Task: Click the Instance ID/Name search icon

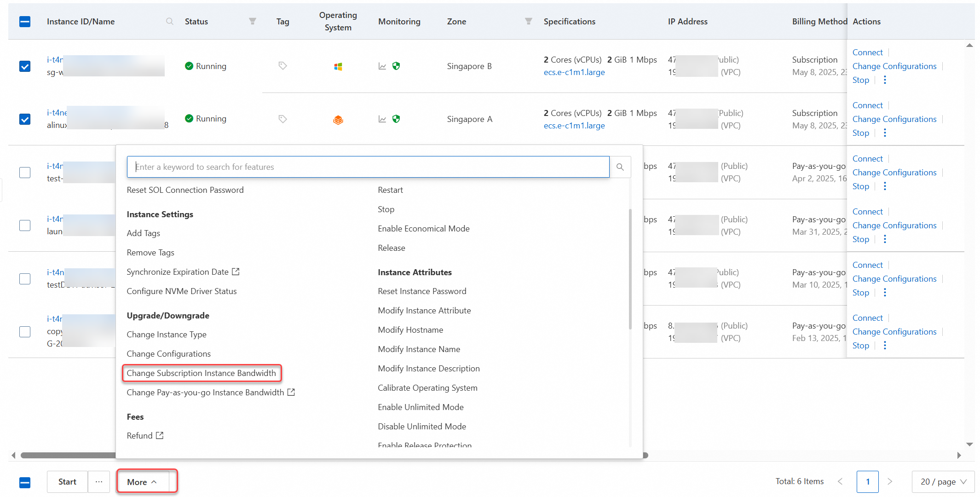Action: [x=170, y=22]
